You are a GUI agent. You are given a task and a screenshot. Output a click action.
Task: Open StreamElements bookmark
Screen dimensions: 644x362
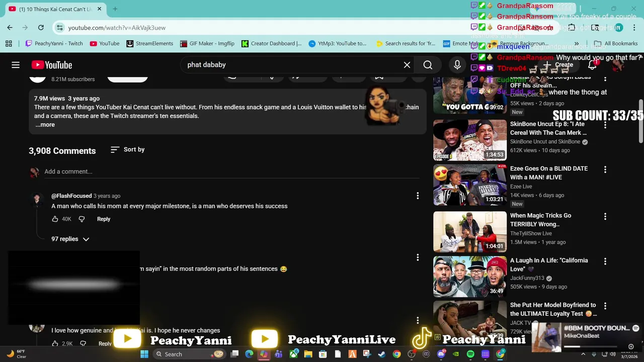click(149, 44)
